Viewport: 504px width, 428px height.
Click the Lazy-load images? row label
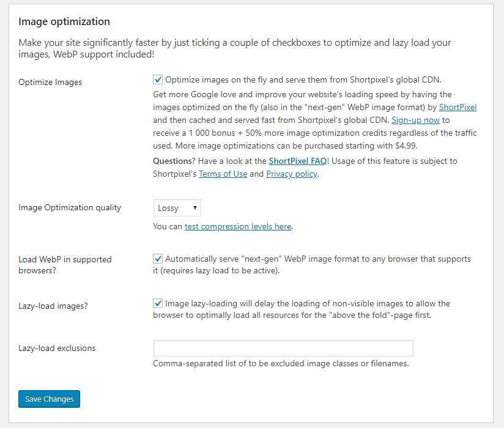(53, 306)
